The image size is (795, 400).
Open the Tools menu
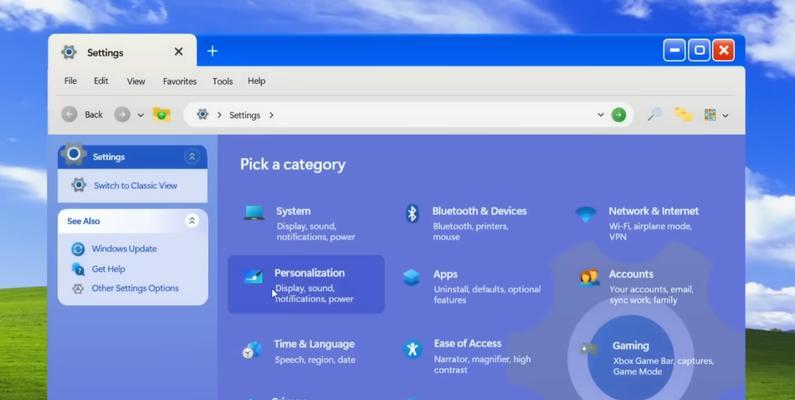click(223, 81)
